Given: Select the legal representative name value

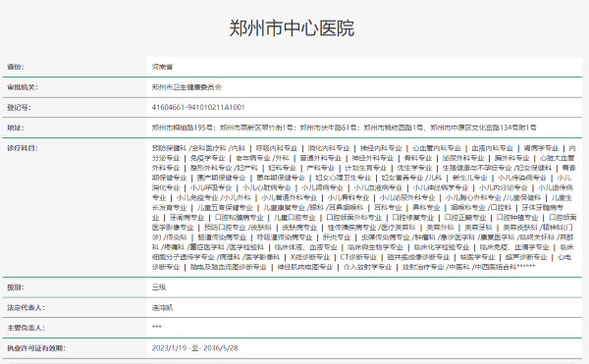Looking at the screenshot, I should [x=162, y=308].
